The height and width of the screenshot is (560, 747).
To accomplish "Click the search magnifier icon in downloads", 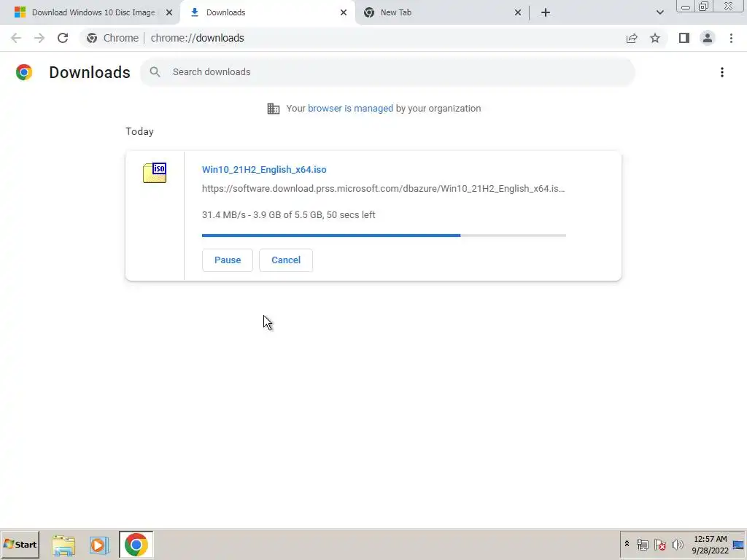I will (155, 72).
